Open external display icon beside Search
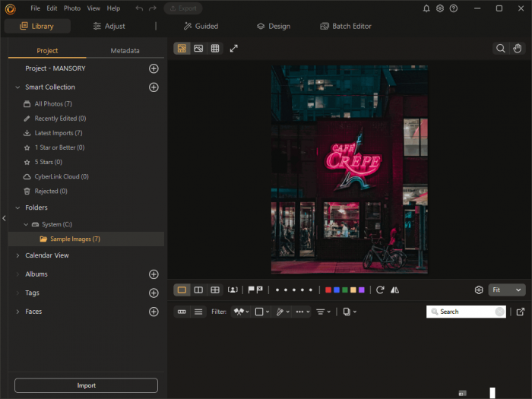This screenshot has height=399, width=532. point(521,312)
